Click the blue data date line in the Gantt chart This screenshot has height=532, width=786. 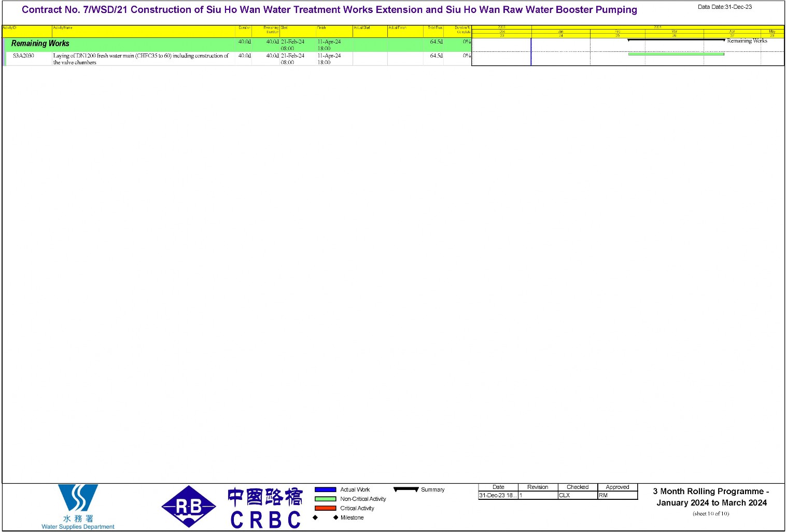(531, 51)
